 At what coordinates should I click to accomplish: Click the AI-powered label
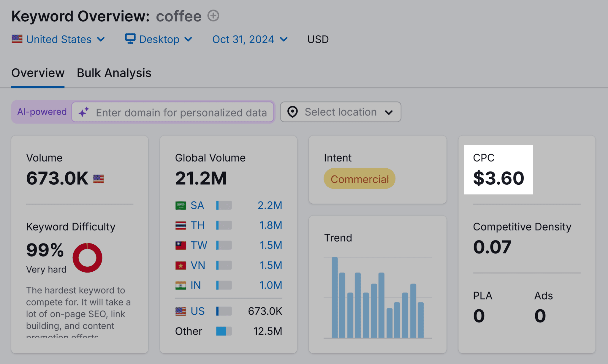pos(42,112)
